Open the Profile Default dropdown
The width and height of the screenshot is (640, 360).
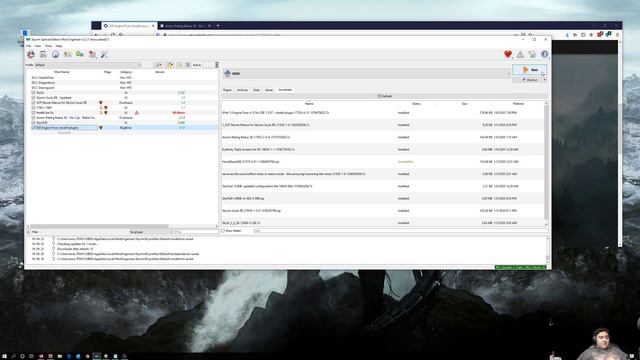pyautogui.click(x=88, y=65)
